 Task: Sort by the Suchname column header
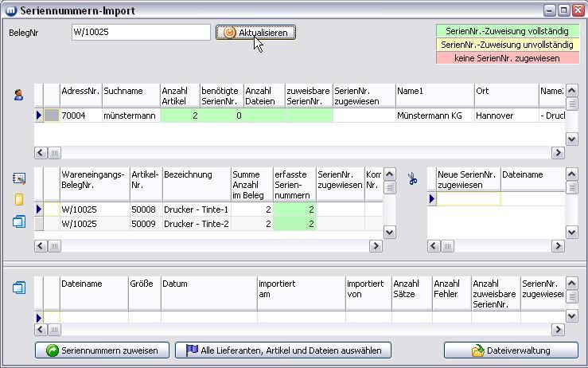(x=130, y=96)
